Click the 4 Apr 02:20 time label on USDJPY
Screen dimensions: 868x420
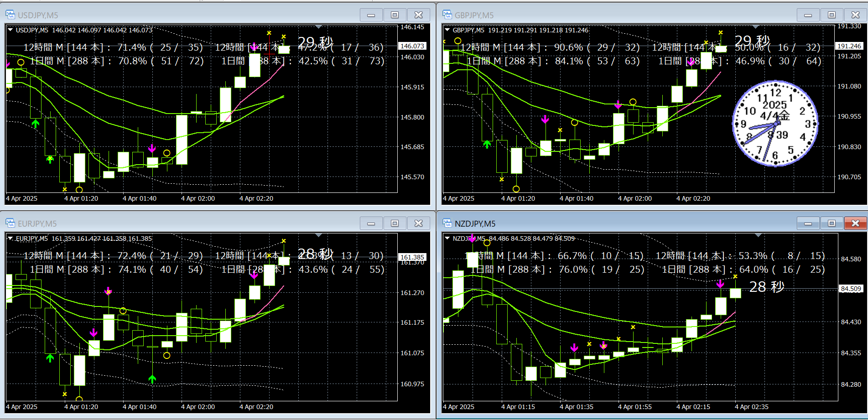click(256, 198)
